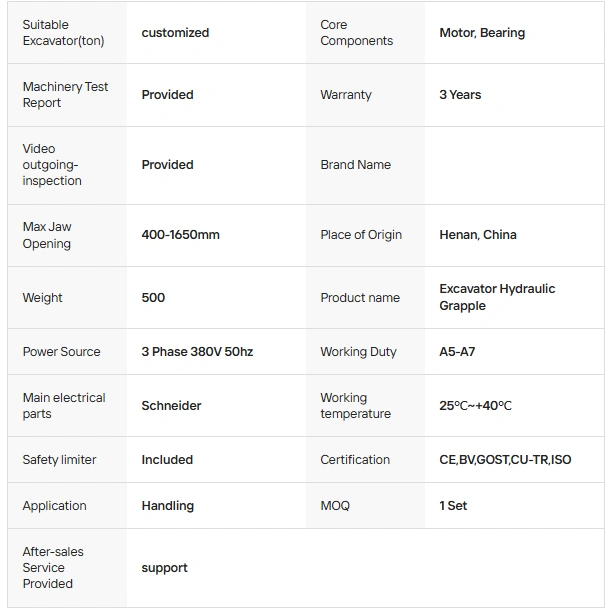The image size is (610, 613).
Task: Click the 'Brand Name' label cell
Action: point(355,165)
